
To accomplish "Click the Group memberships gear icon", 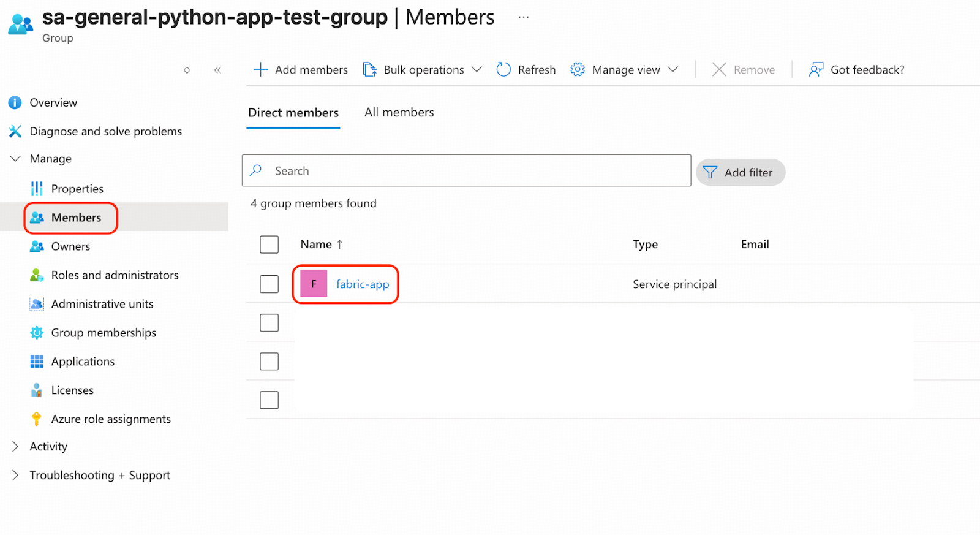I will 37,333.
